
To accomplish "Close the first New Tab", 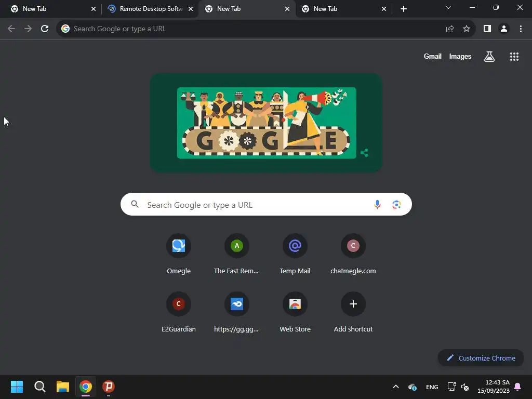I will 94,9.
